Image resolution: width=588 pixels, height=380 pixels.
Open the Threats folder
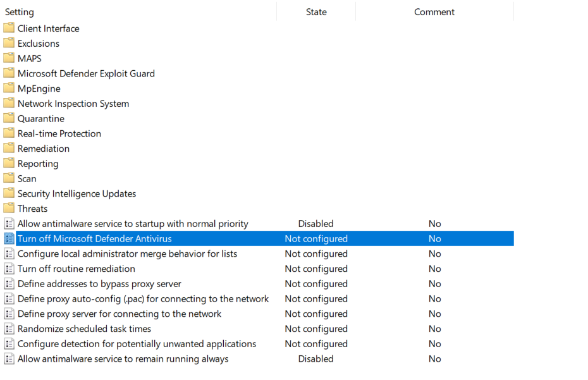9,208
